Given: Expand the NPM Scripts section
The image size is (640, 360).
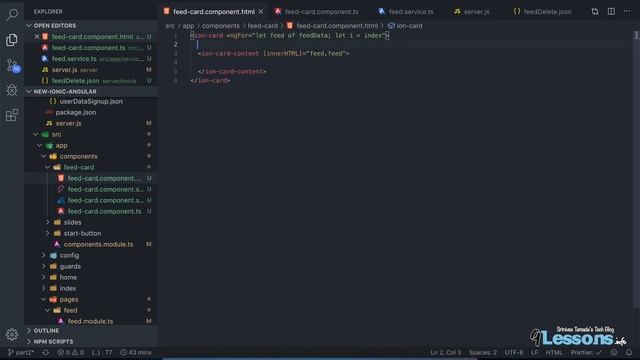Looking at the screenshot, I should point(91,341).
